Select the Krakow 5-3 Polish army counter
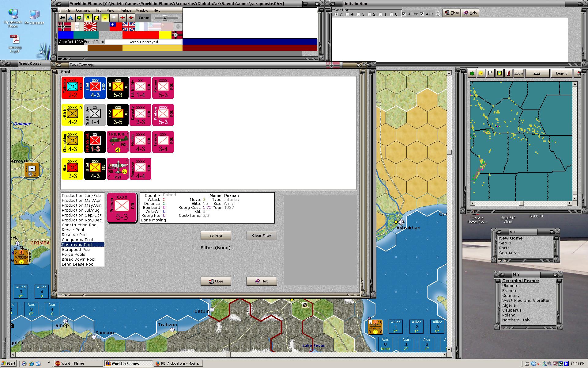Image resolution: width=588 pixels, height=368 pixels. (163, 115)
